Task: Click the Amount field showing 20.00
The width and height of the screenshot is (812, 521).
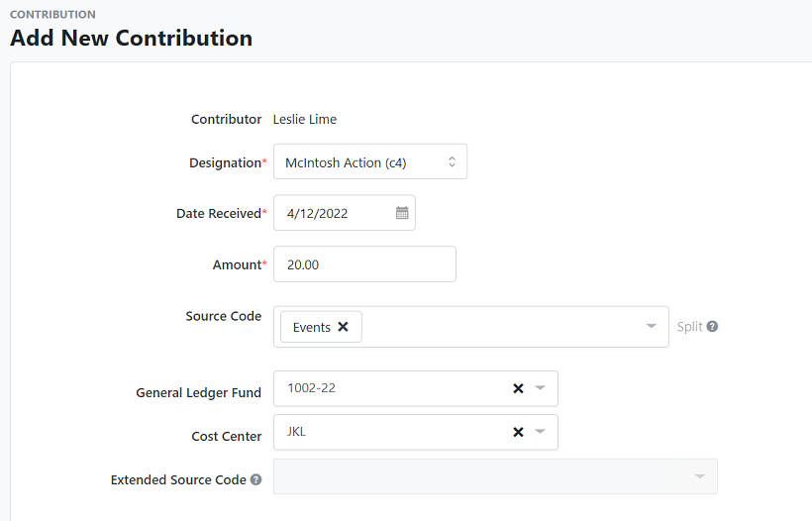Action: coord(363,264)
